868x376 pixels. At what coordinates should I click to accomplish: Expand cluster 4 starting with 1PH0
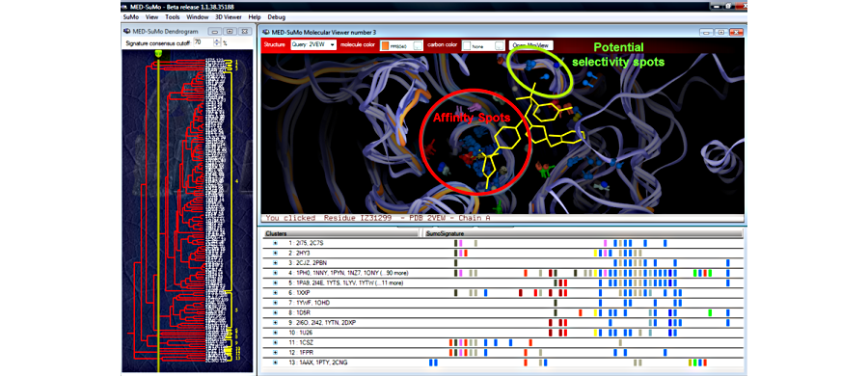tap(274, 273)
